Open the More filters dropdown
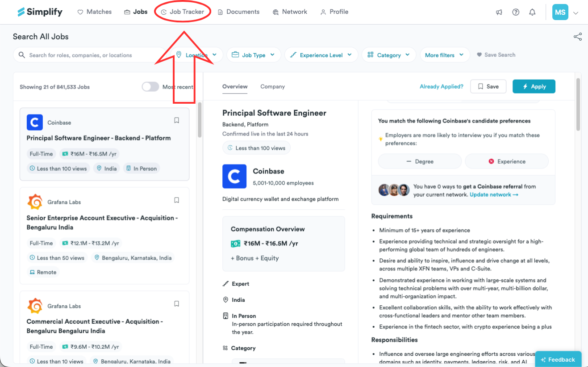This screenshot has width=588, height=367. point(445,55)
